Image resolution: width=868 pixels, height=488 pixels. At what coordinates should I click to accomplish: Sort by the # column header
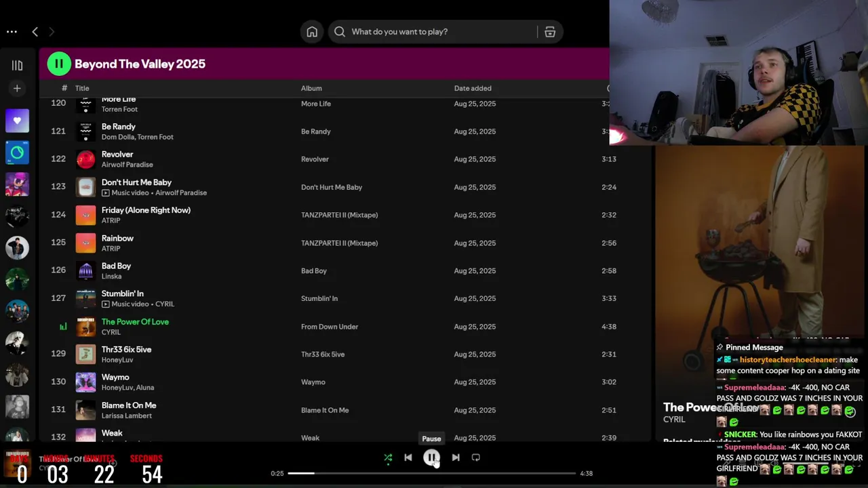pyautogui.click(x=64, y=88)
